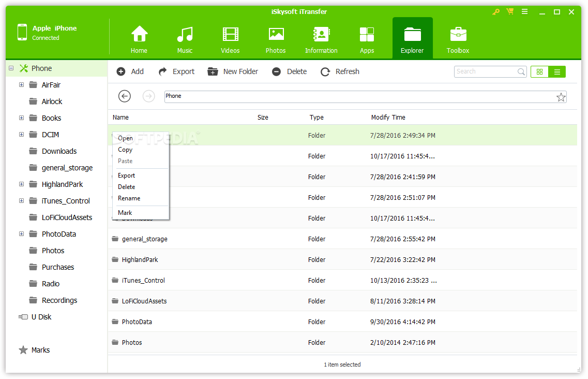Open the Marks list
This screenshot has height=379, width=588.
click(34, 350)
